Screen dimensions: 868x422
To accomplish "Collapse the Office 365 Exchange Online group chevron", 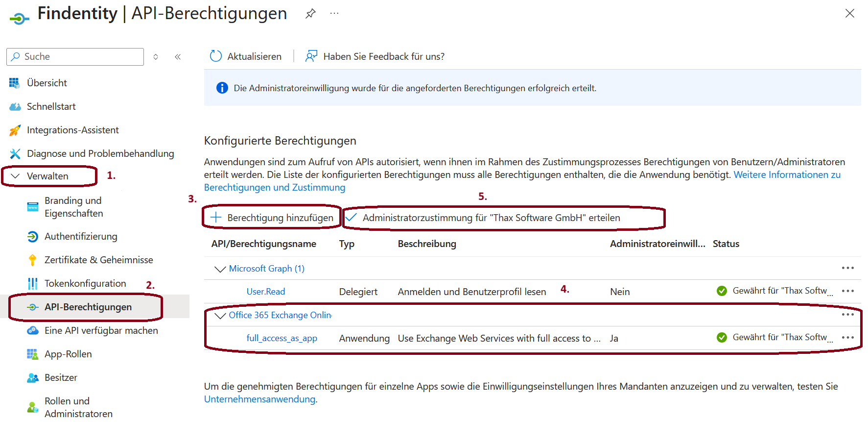I will pyautogui.click(x=220, y=316).
